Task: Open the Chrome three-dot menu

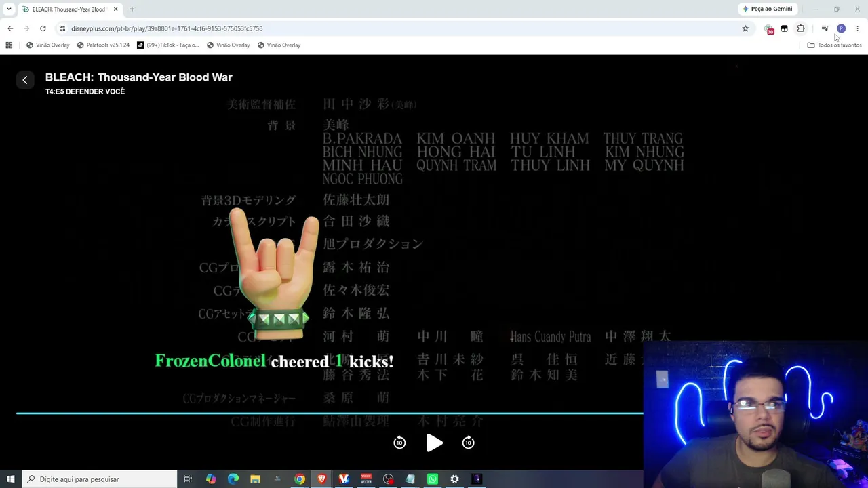Action: coord(857,28)
